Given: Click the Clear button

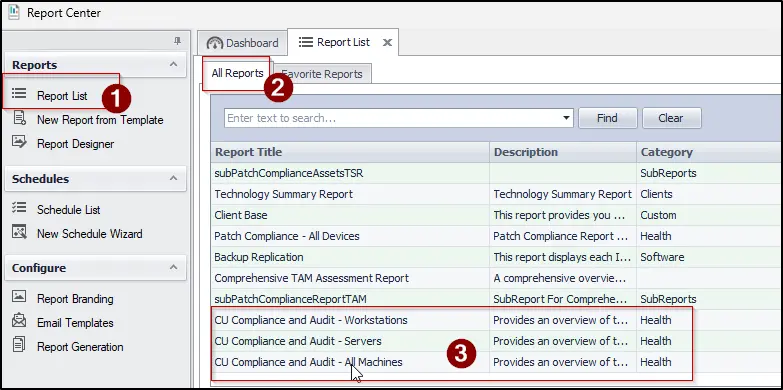Looking at the screenshot, I should pos(671,118).
